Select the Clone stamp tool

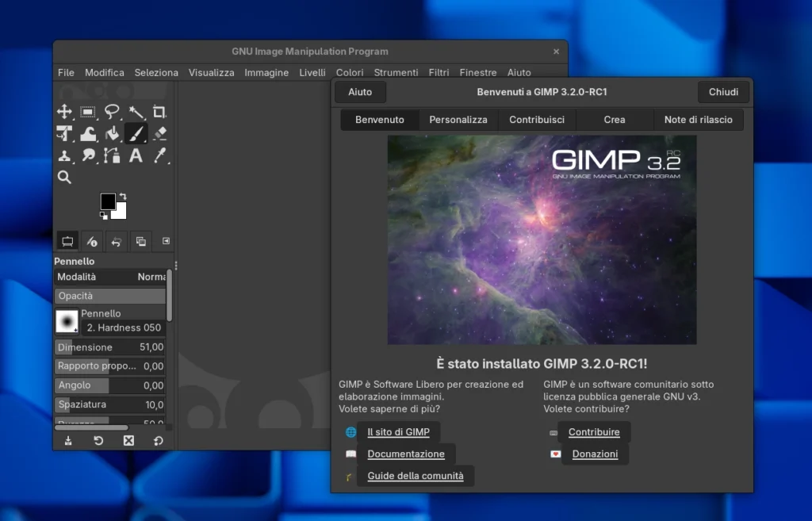(64, 155)
